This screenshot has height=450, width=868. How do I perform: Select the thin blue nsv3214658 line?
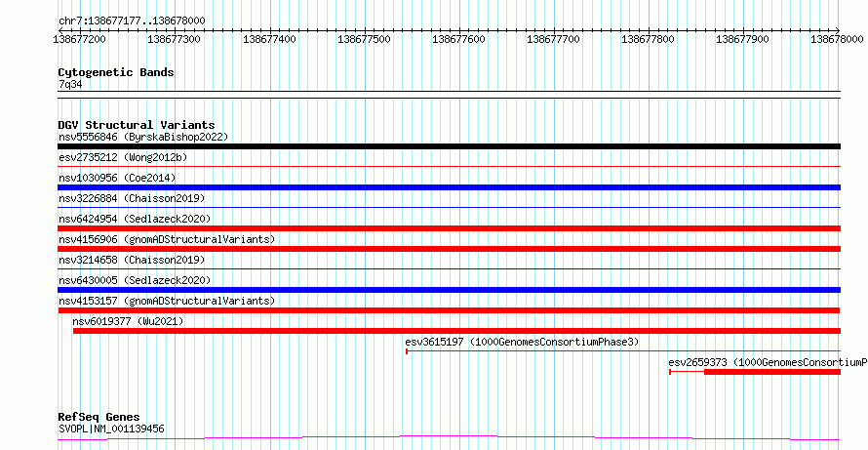point(449,268)
